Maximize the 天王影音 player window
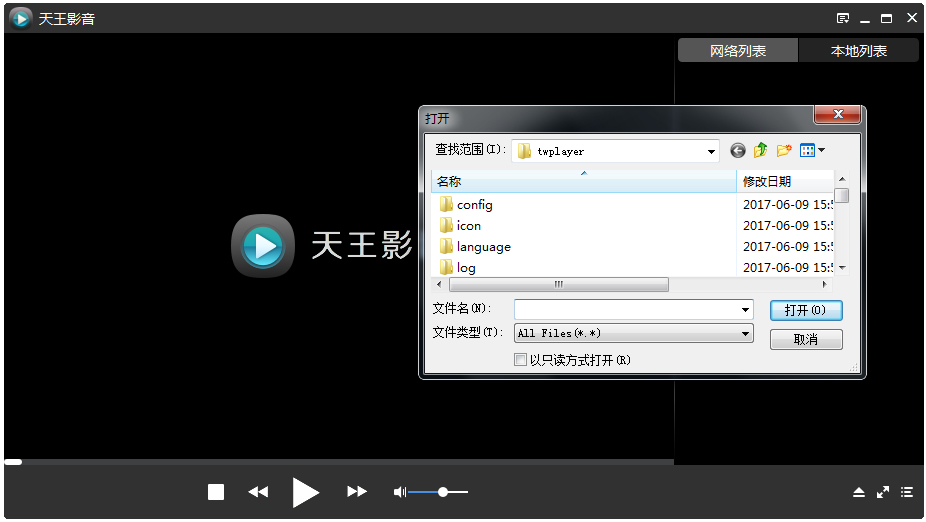The width and height of the screenshot is (926, 522). click(886, 18)
